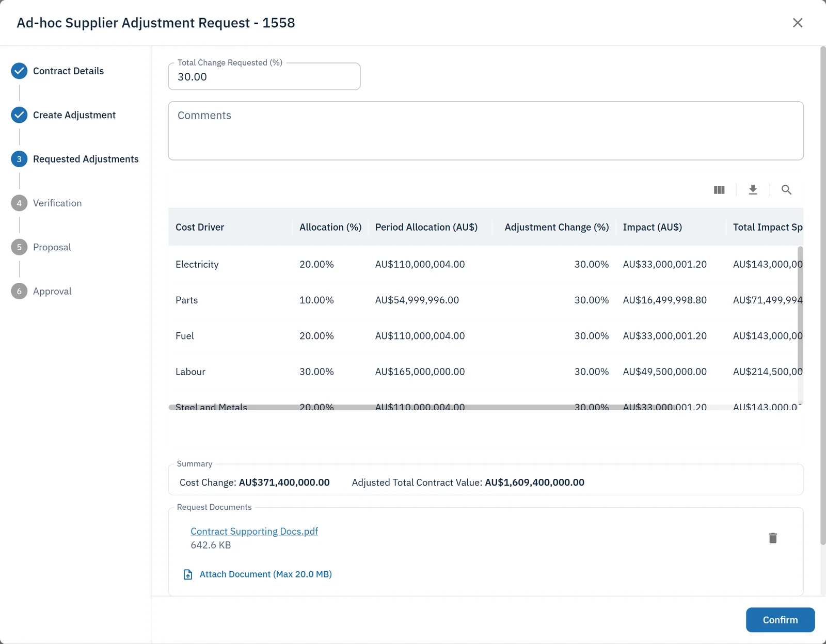
Task: Click Cost Change AU$371,400,000.00 summary
Action: (x=255, y=482)
